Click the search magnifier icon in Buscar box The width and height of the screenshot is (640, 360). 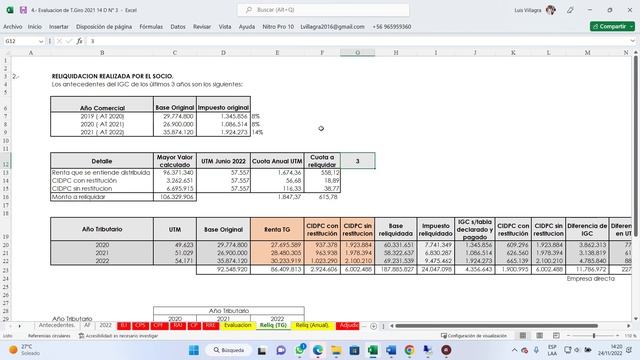pos(249,10)
